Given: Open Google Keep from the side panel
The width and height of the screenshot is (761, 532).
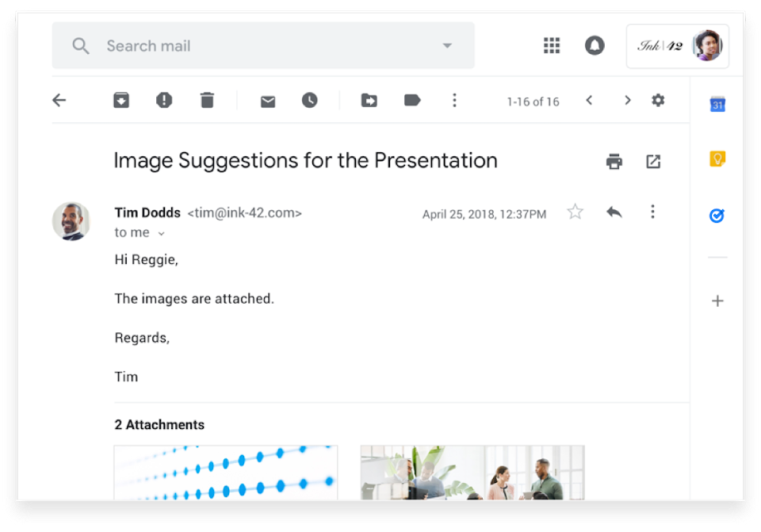Looking at the screenshot, I should pyautogui.click(x=716, y=159).
